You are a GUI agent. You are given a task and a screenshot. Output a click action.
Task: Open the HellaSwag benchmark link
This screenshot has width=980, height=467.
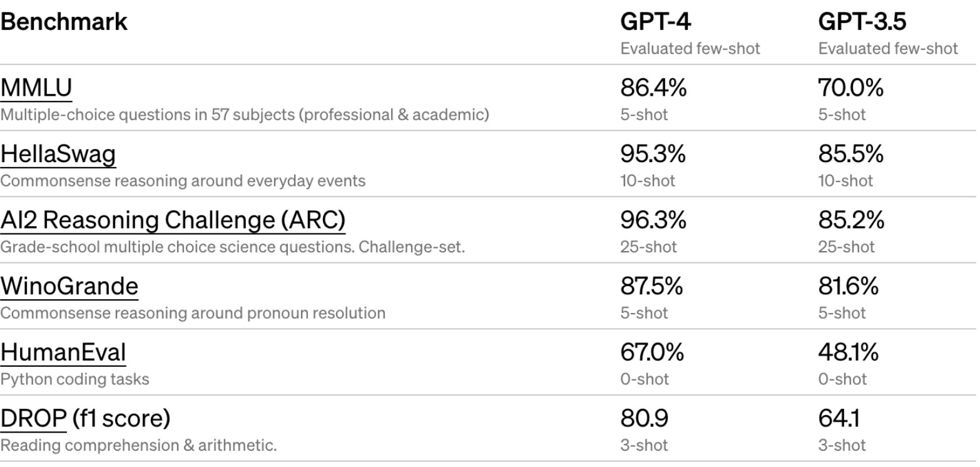tap(58, 155)
